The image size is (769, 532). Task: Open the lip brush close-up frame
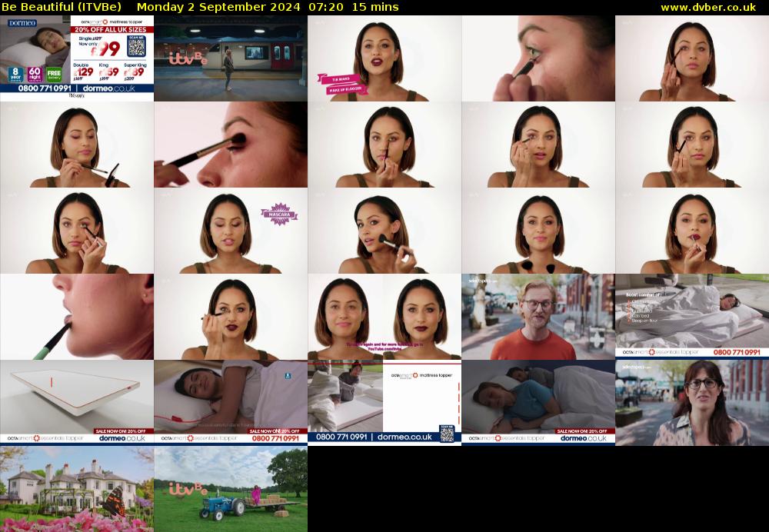coord(76,316)
